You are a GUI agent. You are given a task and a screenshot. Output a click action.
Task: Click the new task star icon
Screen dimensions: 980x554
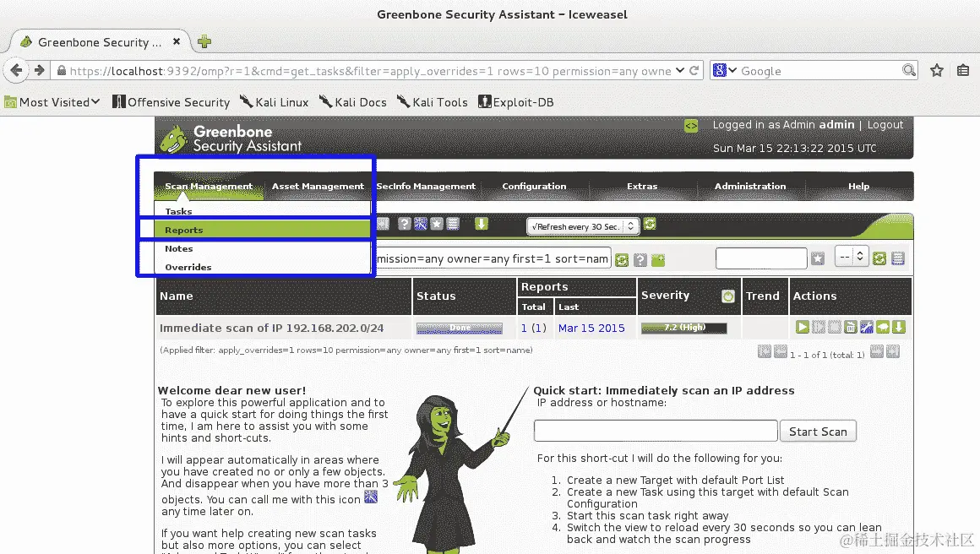(x=437, y=224)
